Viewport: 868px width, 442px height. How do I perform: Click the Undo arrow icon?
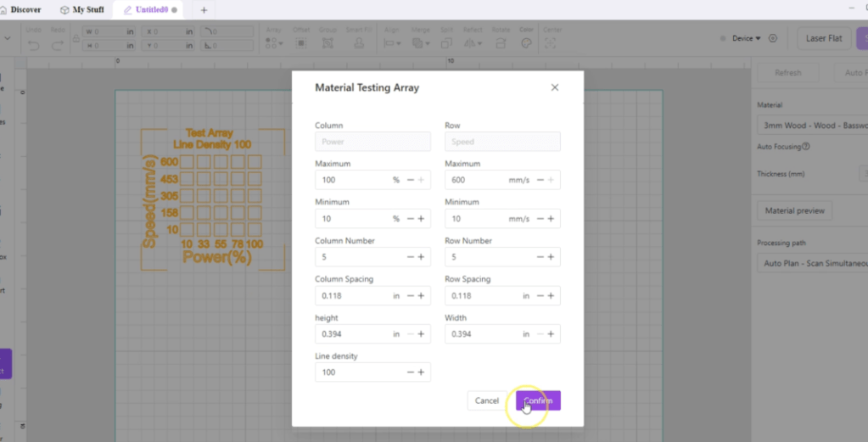click(33, 44)
